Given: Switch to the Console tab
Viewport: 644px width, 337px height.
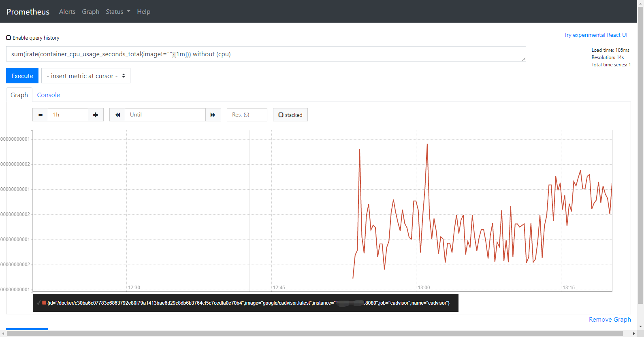Looking at the screenshot, I should [x=49, y=95].
